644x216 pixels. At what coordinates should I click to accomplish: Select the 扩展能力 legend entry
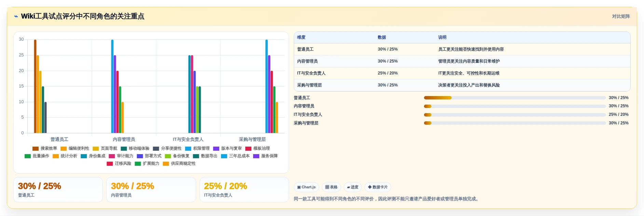(147, 164)
